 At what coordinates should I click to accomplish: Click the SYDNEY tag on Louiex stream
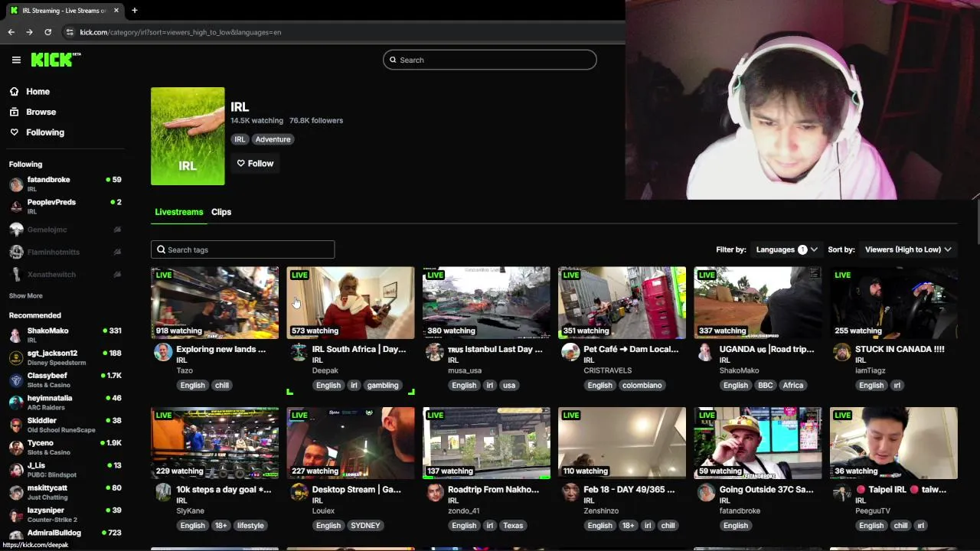[x=365, y=525]
